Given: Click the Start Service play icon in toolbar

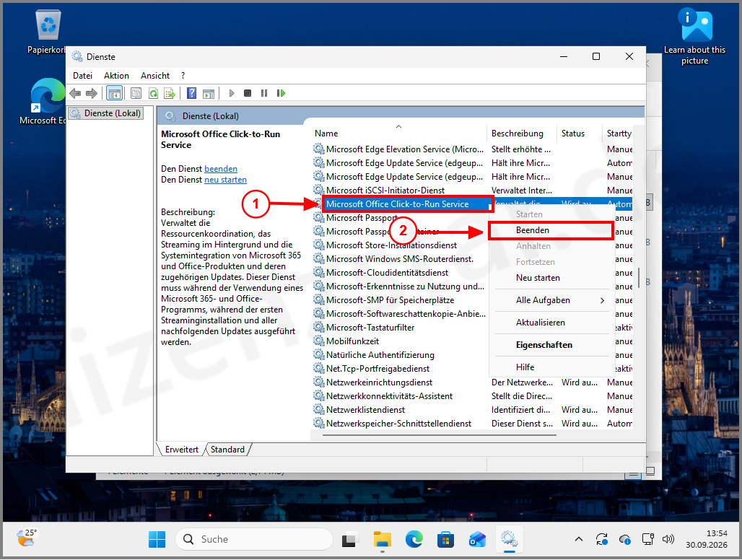Looking at the screenshot, I should [x=232, y=93].
